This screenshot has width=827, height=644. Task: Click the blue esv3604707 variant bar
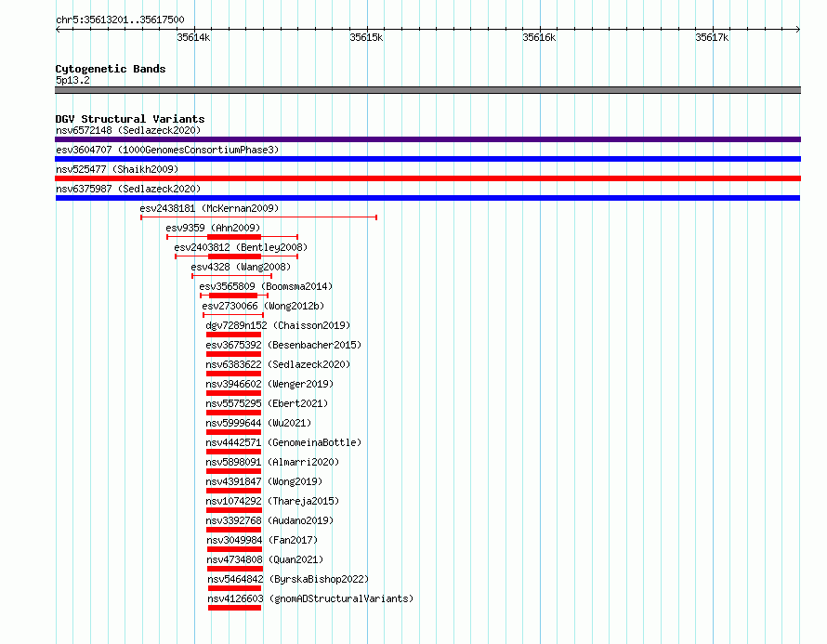point(427,159)
